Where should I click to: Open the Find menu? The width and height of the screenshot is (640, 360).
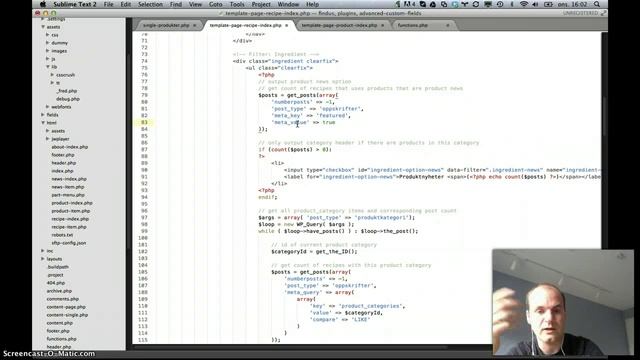[x=176, y=4]
